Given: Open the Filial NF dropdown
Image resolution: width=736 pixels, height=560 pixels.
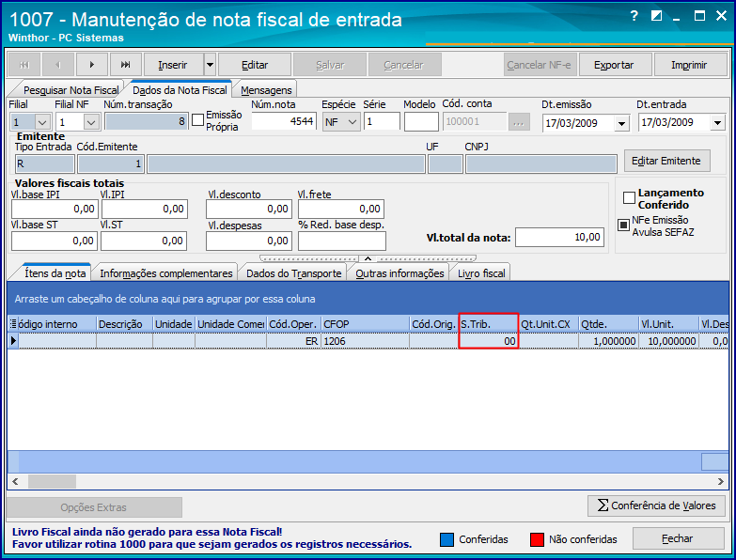Looking at the screenshot, I should [91, 122].
